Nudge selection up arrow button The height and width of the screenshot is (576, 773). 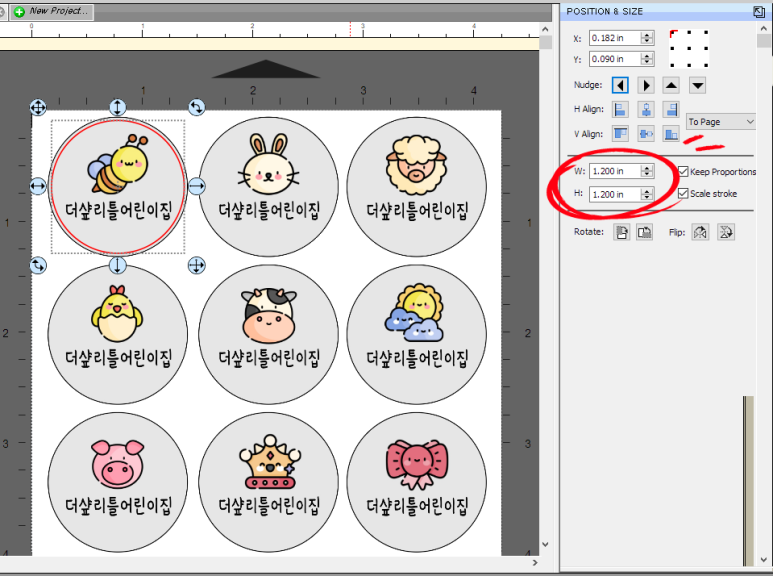click(x=671, y=85)
